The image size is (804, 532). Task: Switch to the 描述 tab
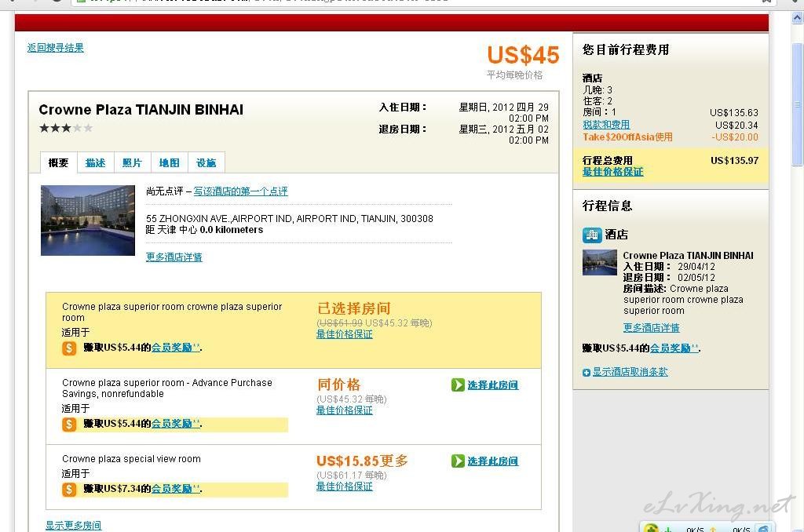(x=95, y=163)
